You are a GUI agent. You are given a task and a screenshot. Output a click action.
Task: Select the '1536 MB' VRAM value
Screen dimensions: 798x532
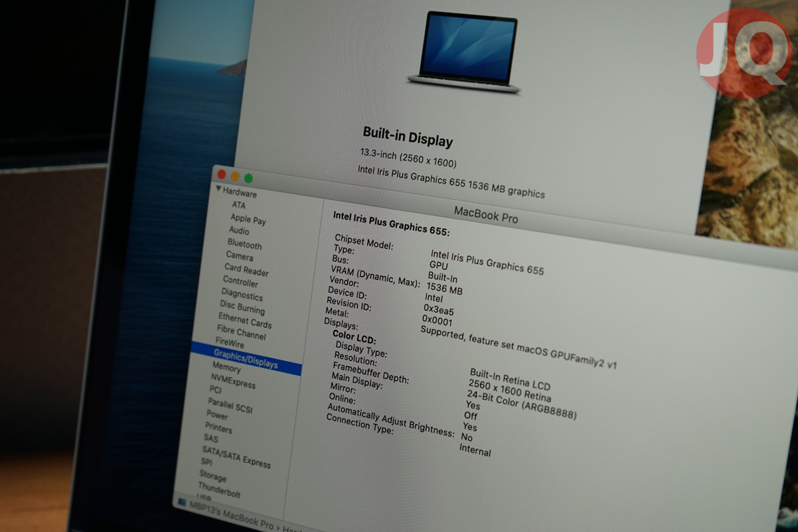coord(444,289)
